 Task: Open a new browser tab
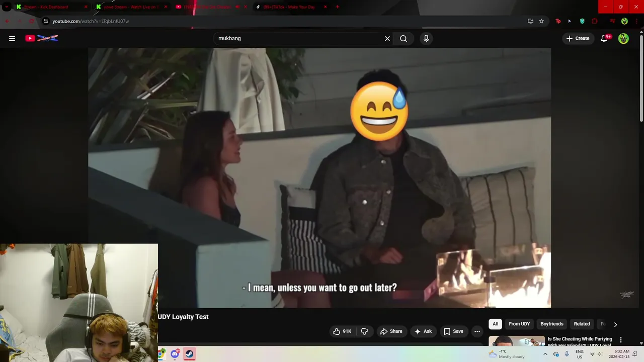[337, 7]
